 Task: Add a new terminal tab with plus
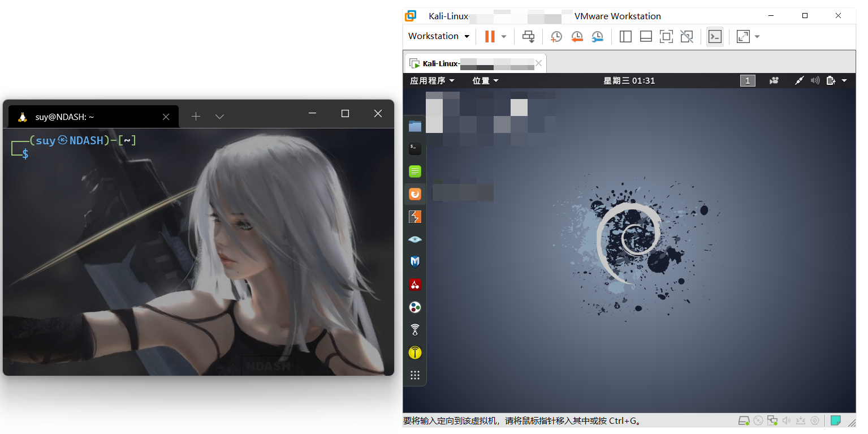196,117
